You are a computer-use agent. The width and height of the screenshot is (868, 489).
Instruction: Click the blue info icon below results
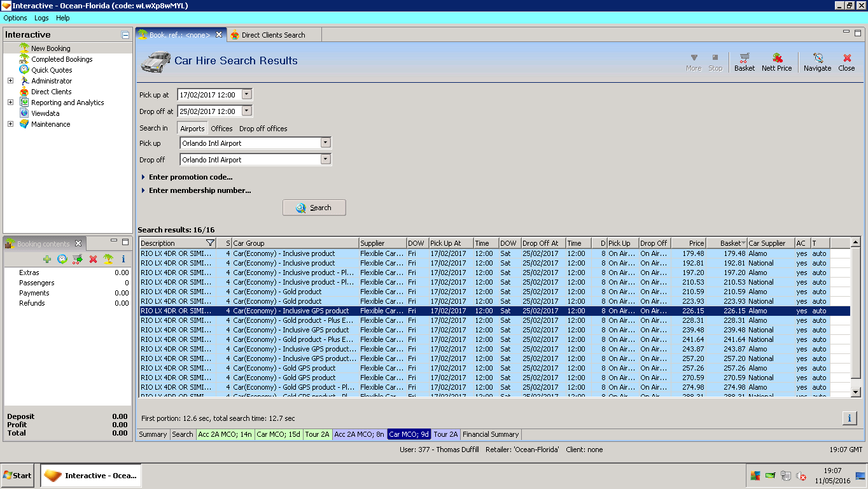pyautogui.click(x=849, y=418)
